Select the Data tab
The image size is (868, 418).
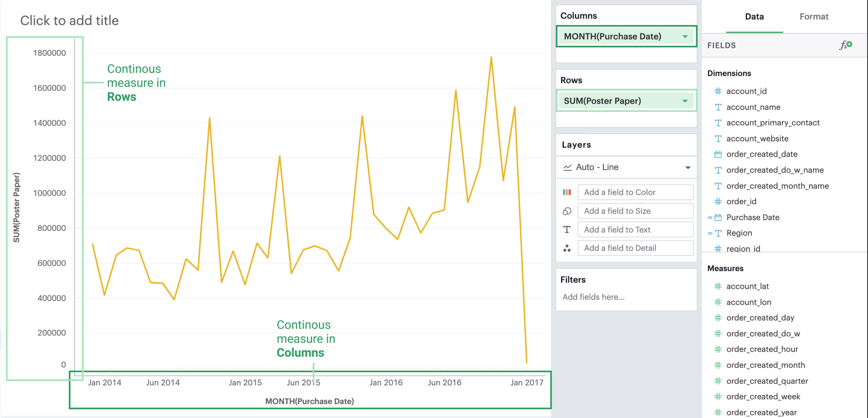[754, 17]
